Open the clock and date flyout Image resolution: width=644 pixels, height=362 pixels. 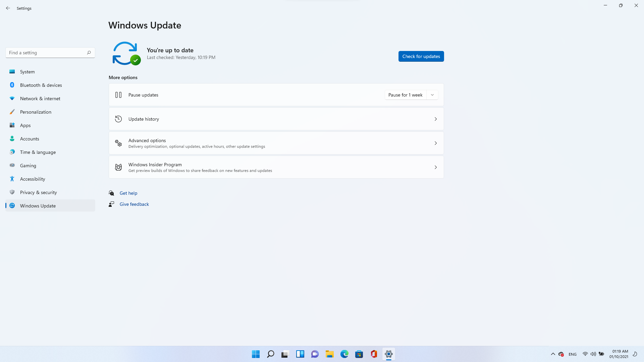[619, 354]
